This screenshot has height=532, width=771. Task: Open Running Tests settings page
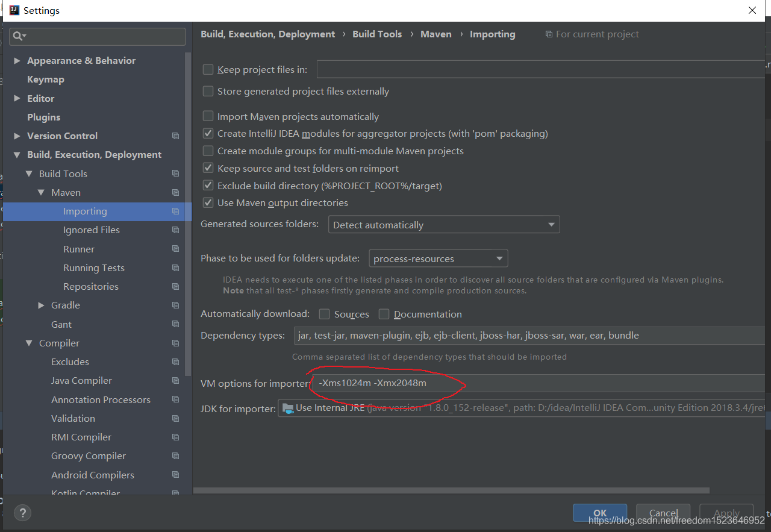pyautogui.click(x=94, y=268)
